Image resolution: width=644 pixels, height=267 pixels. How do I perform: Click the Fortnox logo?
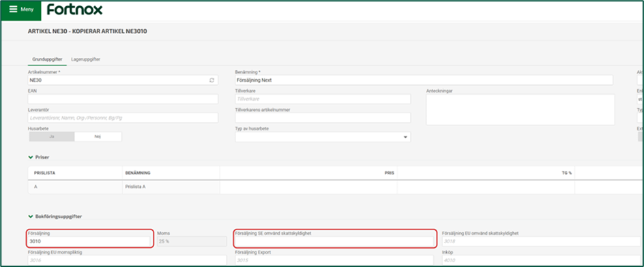click(75, 10)
